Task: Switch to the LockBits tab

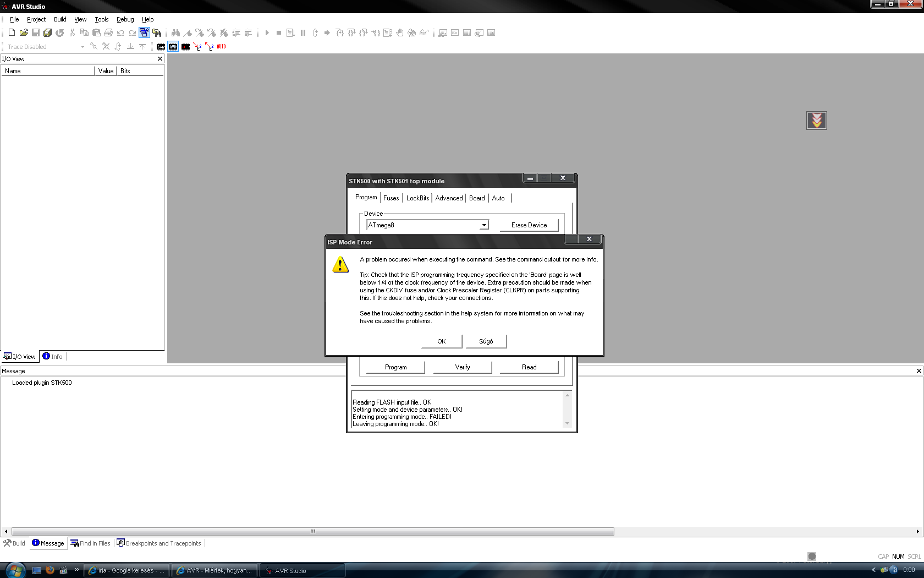Action: tap(418, 198)
